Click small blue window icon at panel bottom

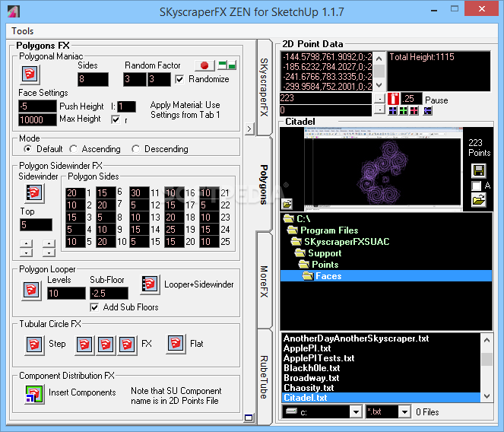coord(249,418)
